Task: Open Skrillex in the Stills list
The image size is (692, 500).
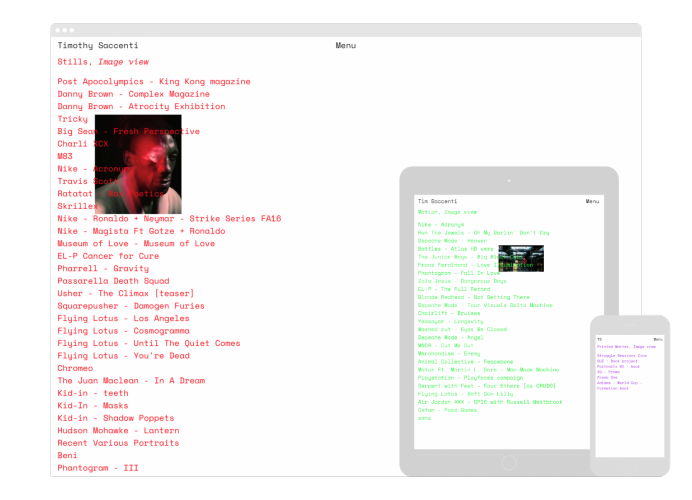Action: (78, 206)
